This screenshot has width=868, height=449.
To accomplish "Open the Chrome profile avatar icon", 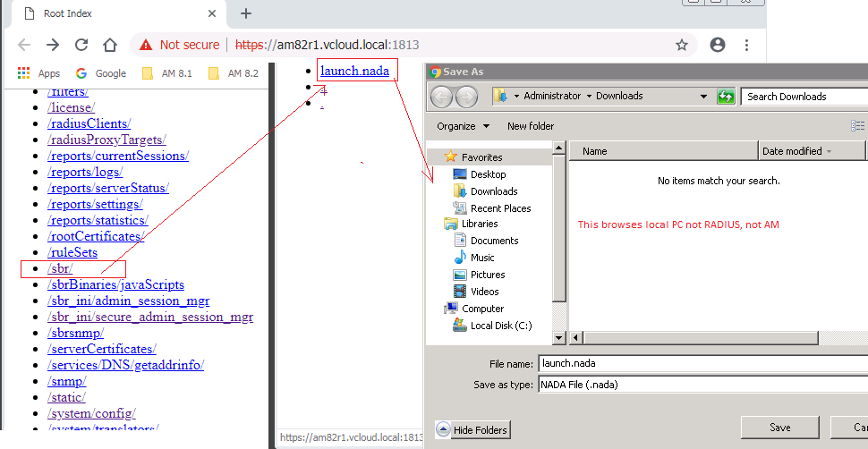I will (718, 45).
